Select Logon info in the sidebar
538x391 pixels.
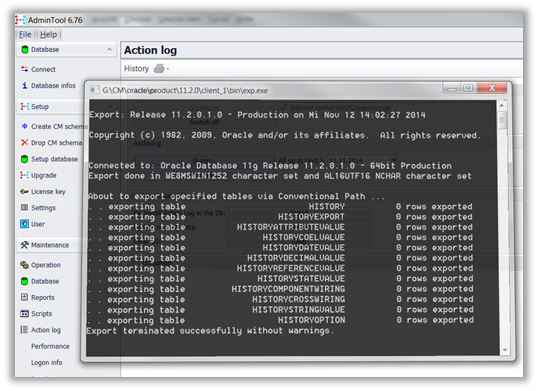click(47, 363)
